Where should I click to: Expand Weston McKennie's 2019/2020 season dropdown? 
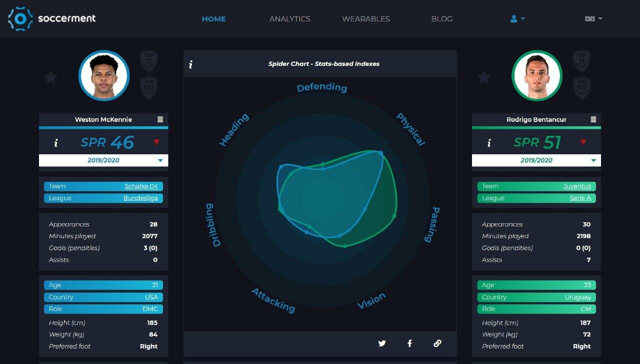point(103,160)
